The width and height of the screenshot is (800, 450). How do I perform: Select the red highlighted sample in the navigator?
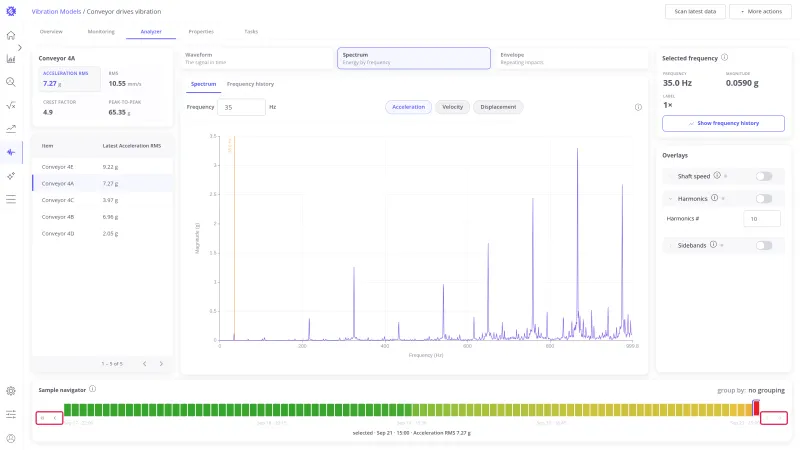(x=756, y=407)
